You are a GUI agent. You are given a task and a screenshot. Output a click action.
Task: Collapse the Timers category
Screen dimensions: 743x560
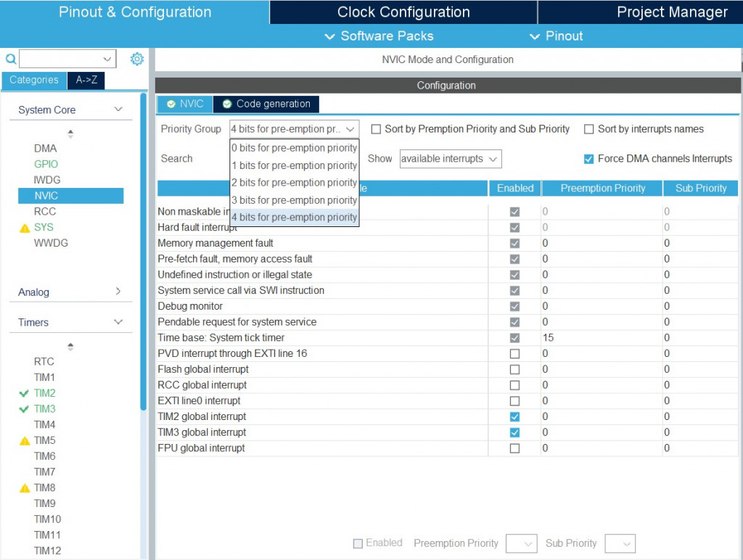[118, 322]
